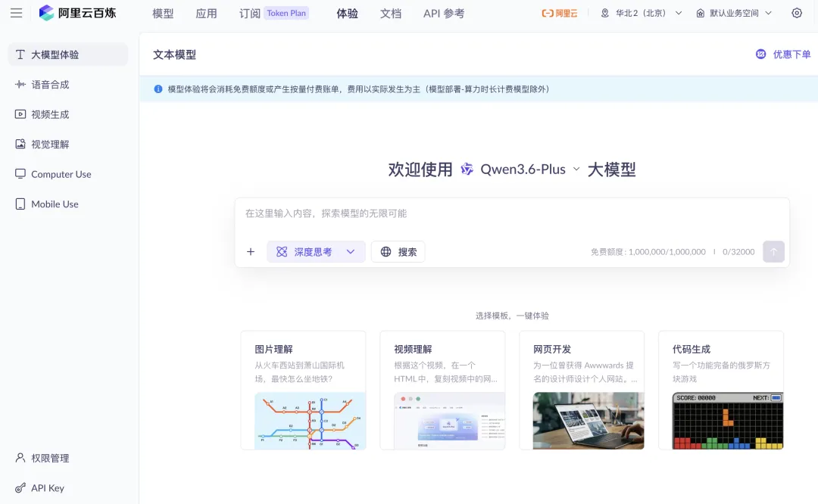The height and width of the screenshot is (504, 818).
Task: Click the 文本模型 heading
Action: pos(174,54)
